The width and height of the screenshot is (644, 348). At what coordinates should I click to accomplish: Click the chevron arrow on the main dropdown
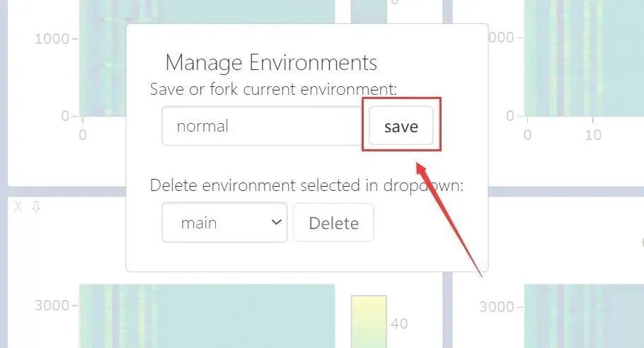click(x=277, y=222)
